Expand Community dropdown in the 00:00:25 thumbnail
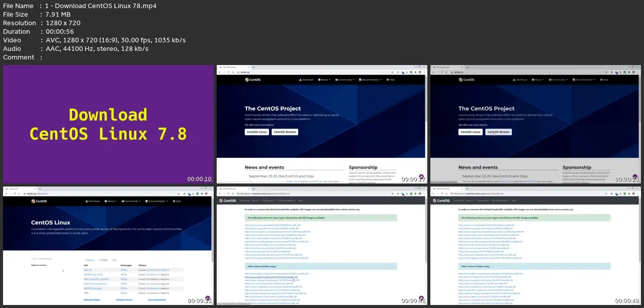This screenshot has height=308, width=644. pos(558,80)
